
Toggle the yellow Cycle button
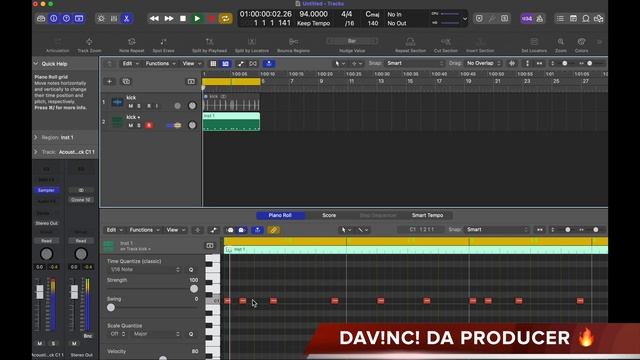(225, 18)
